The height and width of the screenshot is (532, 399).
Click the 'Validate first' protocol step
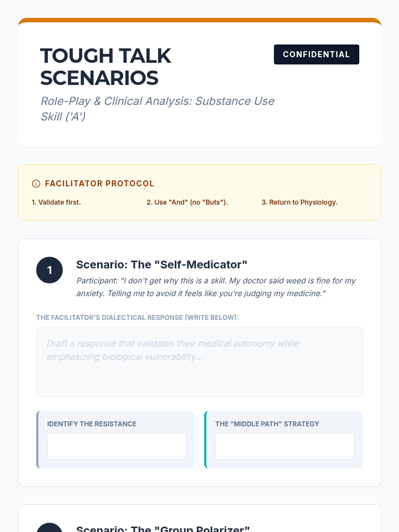[x=56, y=202]
